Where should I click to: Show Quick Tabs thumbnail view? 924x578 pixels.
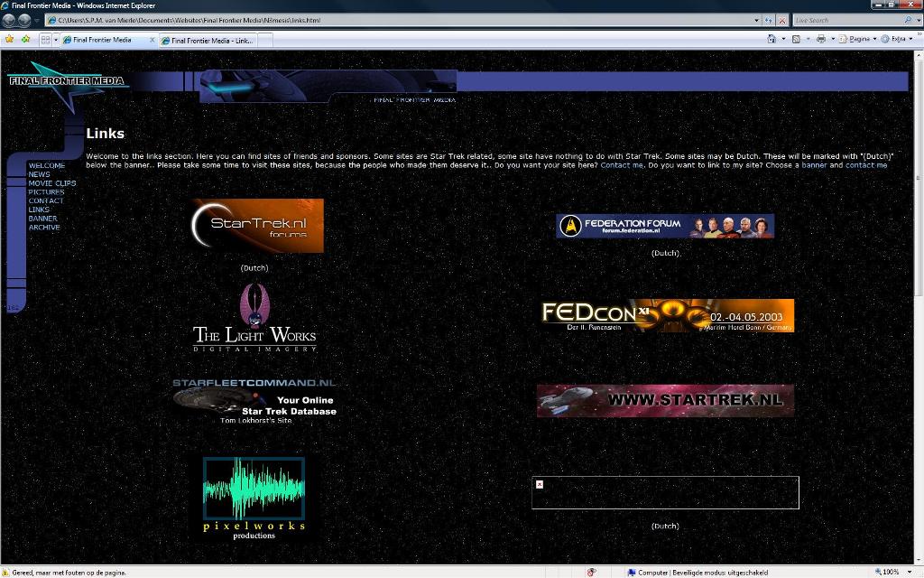[x=45, y=40]
